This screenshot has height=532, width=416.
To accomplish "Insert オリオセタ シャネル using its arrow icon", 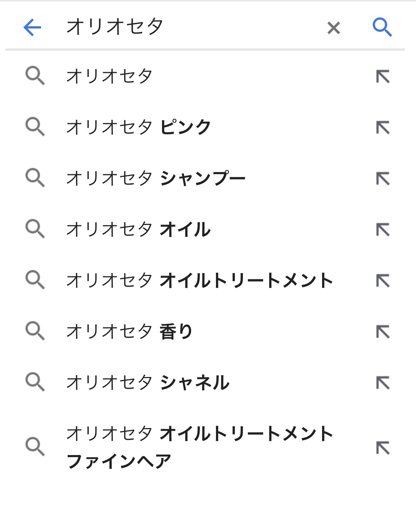I will tap(383, 383).
